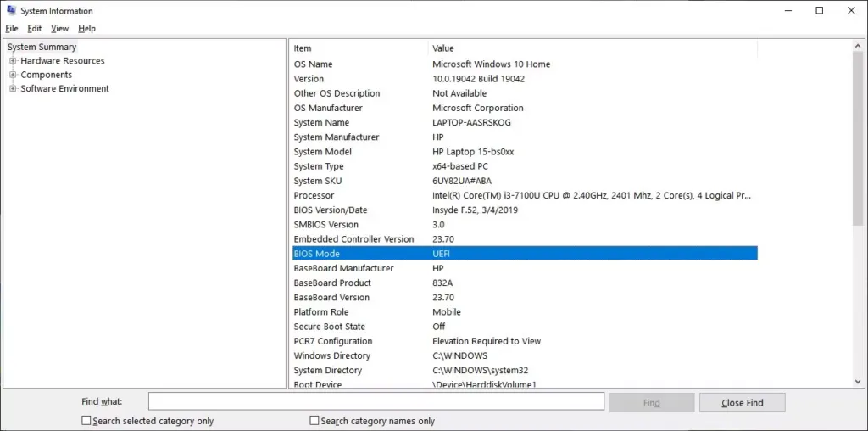
Task: Open the View menu
Action: pyautogui.click(x=59, y=29)
